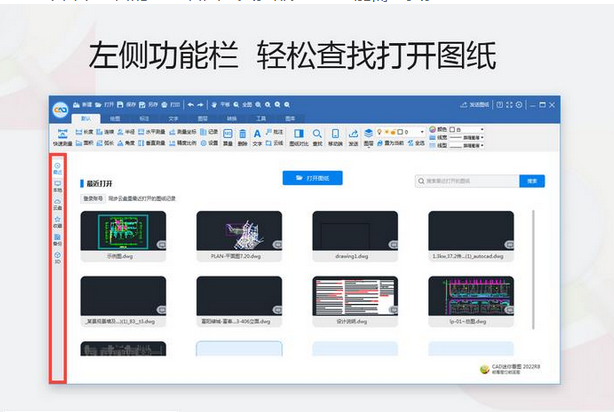614x412 pixels.
Task: Select the 长度 length measure tool
Action: coord(84,132)
